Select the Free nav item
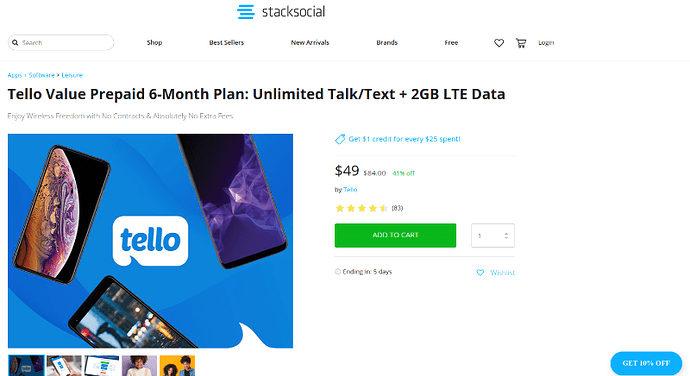The height and width of the screenshot is (376, 690). [451, 43]
